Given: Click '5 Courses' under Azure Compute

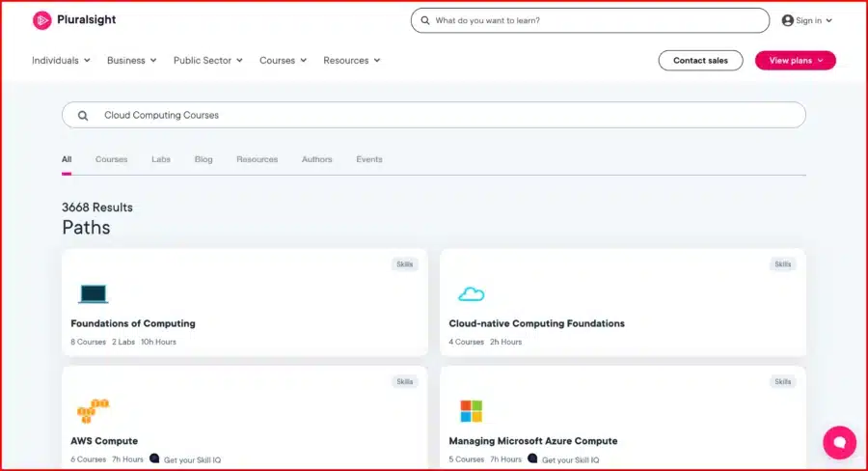Looking at the screenshot, I should tap(466, 459).
